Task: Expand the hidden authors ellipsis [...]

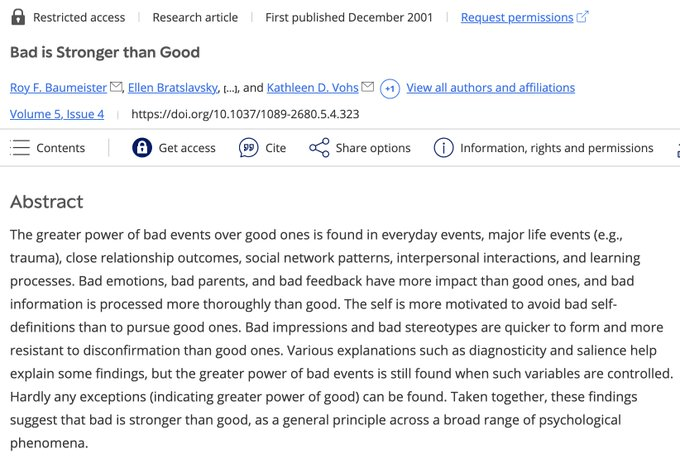Action: pos(230,88)
